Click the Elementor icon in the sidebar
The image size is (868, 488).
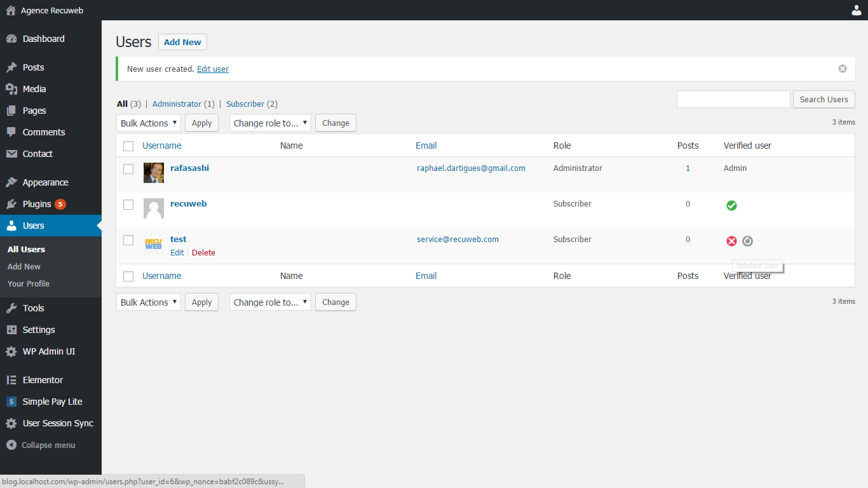coord(11,380)
